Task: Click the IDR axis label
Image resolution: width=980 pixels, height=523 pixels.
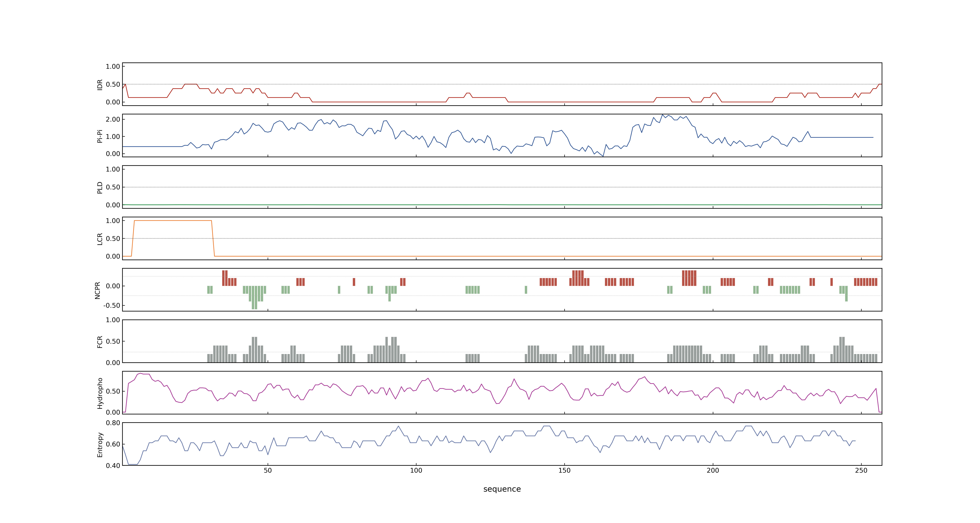Action: [100, 85]
